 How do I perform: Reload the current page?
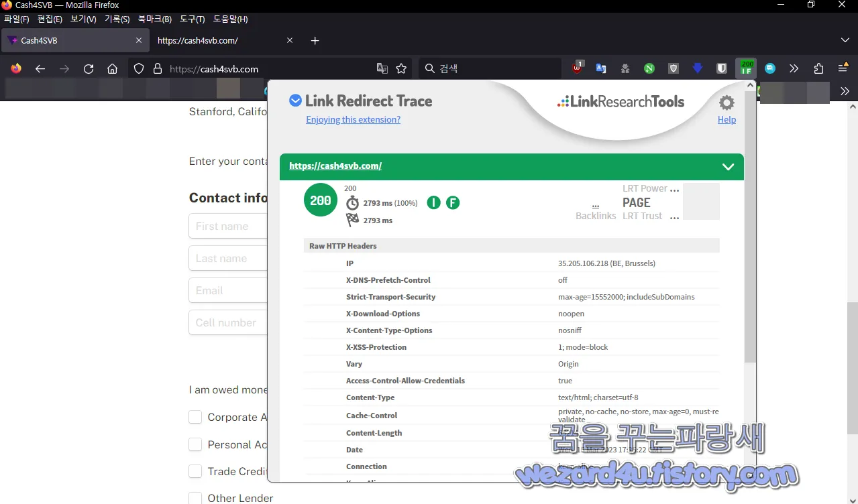point(89,68)
